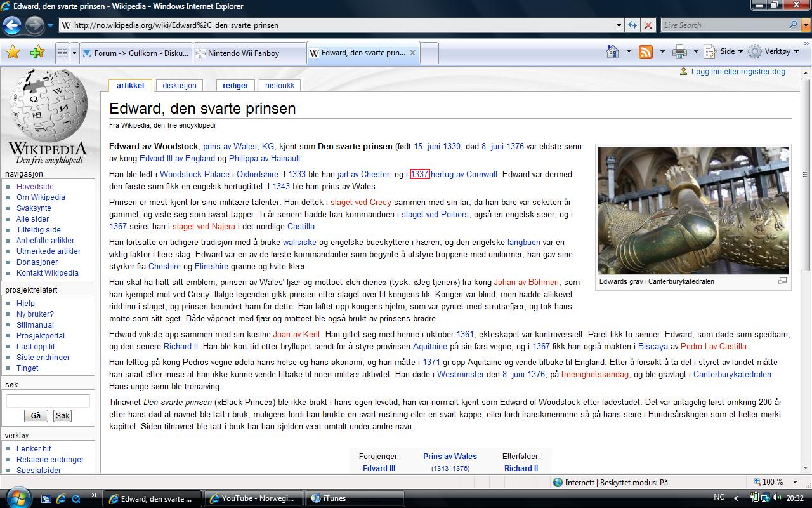Open the Hovedside sidebar link

tap(35, 187)
